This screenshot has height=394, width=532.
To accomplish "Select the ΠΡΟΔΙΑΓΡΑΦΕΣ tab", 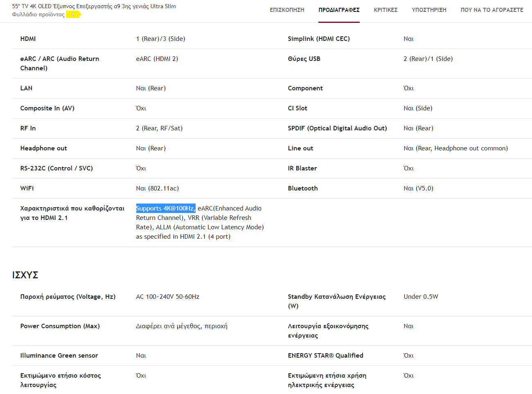I will (x=339, y=10).
